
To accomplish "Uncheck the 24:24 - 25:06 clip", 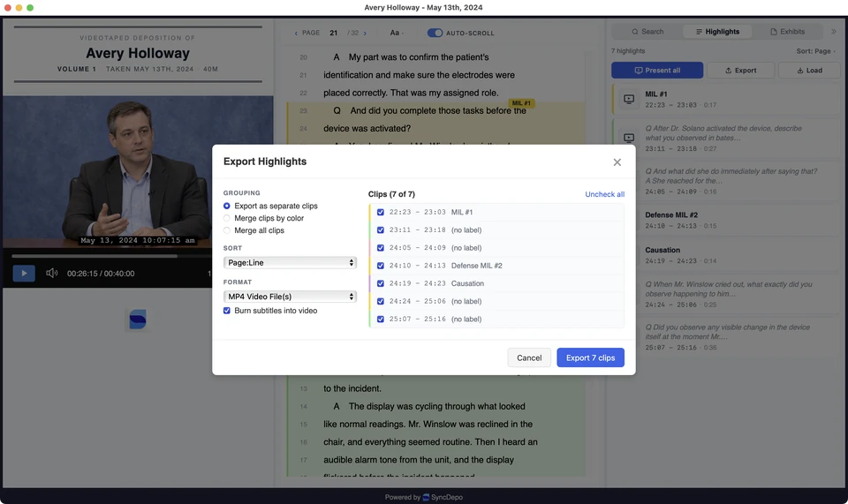I will point(381,301).
